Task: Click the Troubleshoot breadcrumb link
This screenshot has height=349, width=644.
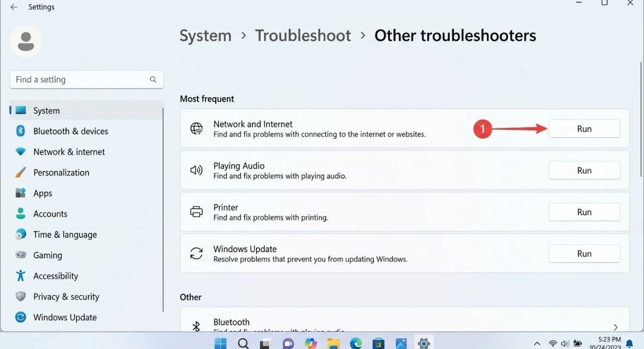Action: [x=303, y=36]
